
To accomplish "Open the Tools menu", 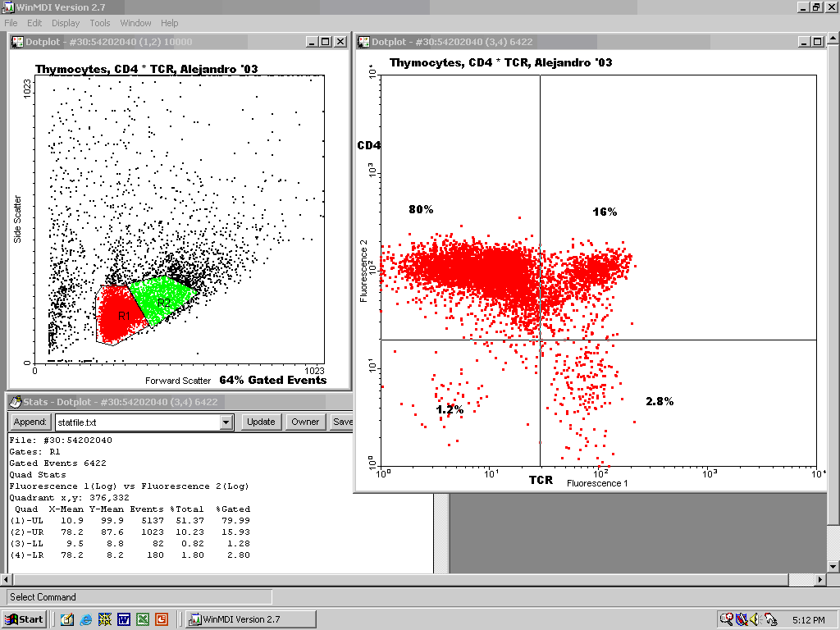I will [x=100, y=23].
